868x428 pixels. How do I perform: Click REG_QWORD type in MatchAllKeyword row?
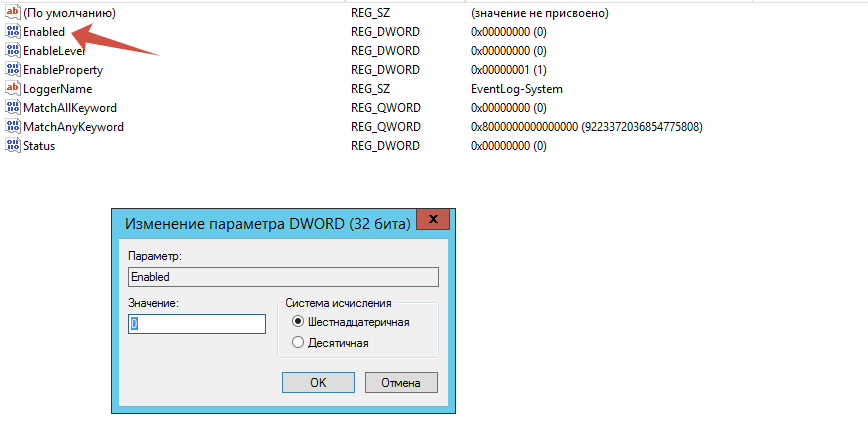[x=386, y=108]
